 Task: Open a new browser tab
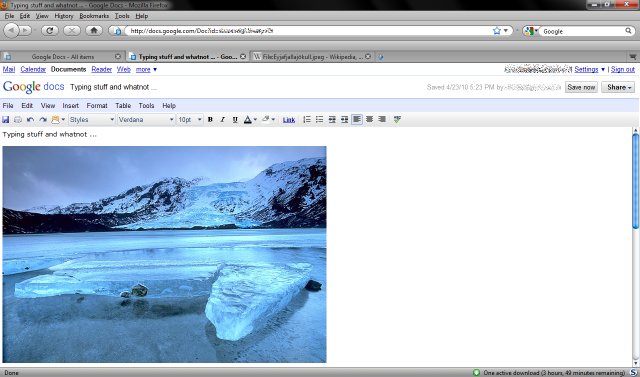(380, 57)
